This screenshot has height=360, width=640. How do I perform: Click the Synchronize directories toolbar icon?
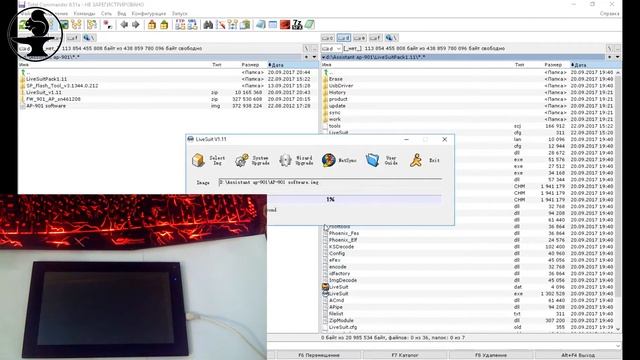(x=233, y=25)
